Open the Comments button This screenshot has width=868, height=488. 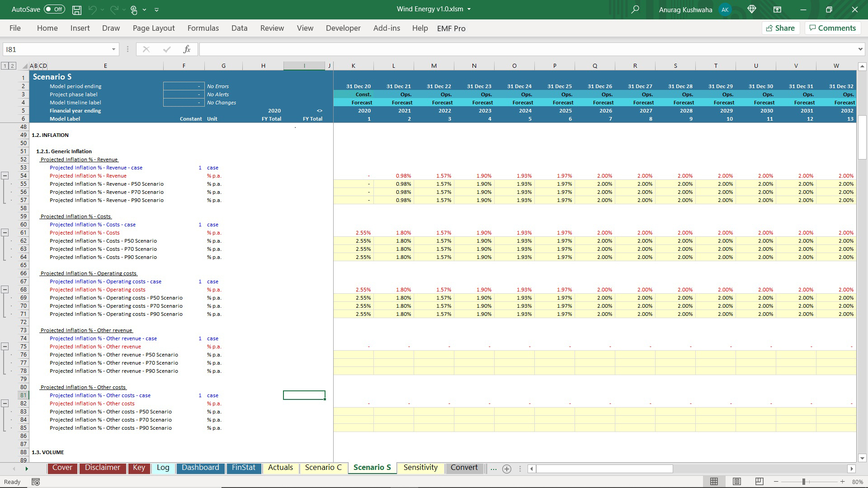[x=832, y=28]
